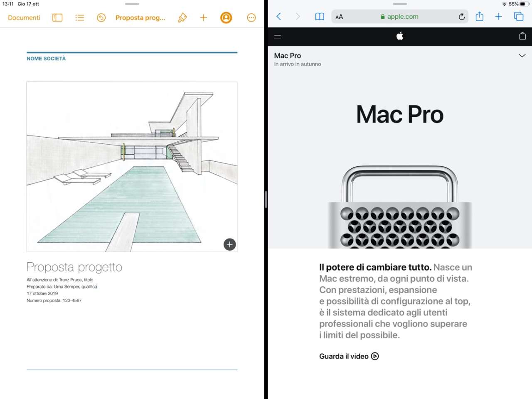Open the Proposta prog... document title menu
Image resolution: width=532 pixels, height=399 pixels.
(140, 17)
